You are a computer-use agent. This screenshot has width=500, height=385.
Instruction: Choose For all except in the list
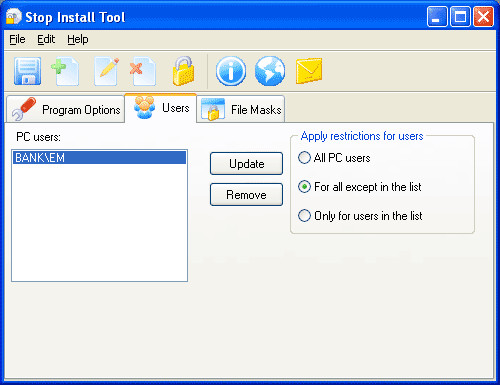[359, 187]
